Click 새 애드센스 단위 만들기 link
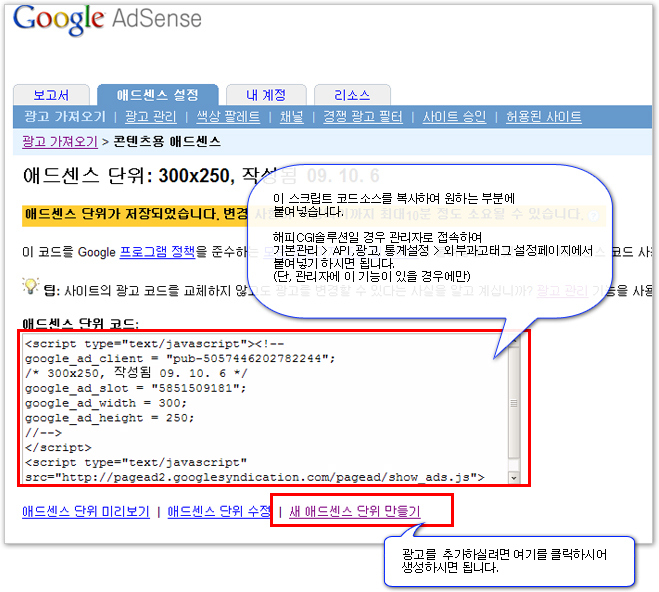The width and height of the screenshot is (659, 592). point(355,511)
